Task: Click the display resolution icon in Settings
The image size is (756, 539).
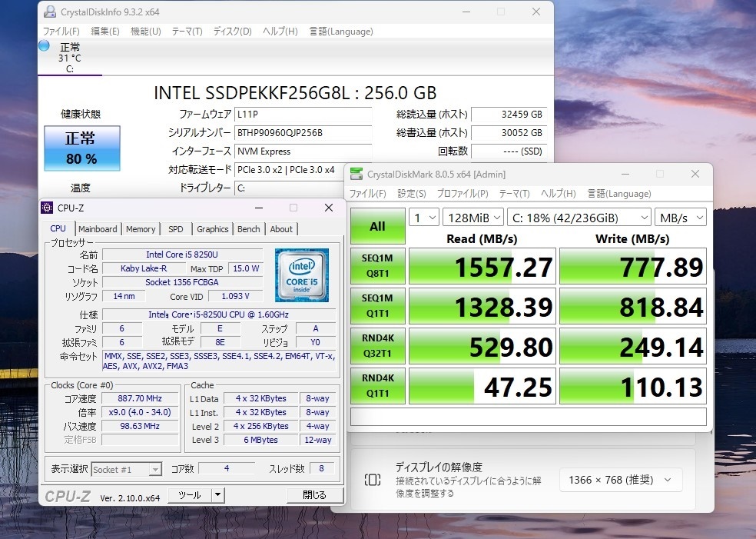Action: click(x=372, y=480)
